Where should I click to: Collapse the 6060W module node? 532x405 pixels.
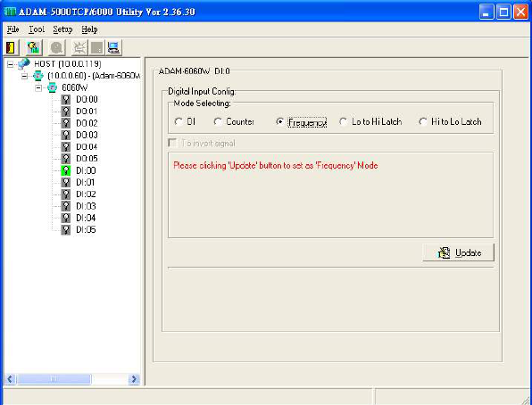pyautogui.click(x=38, y=87)
